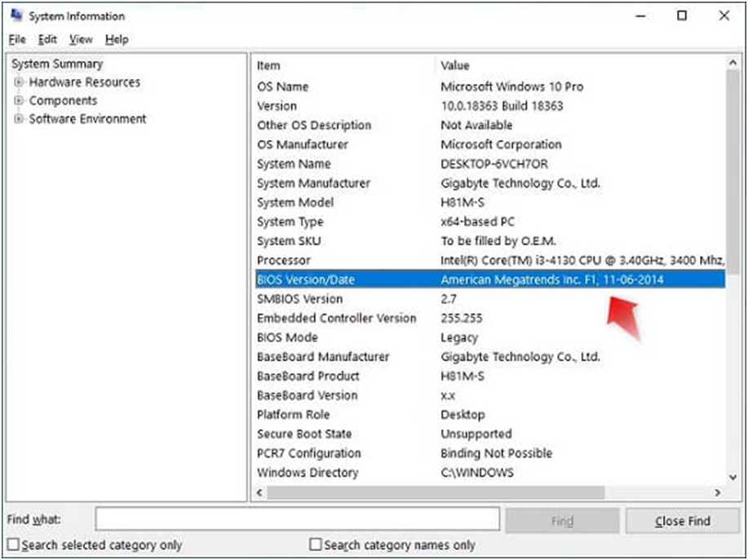748x560 pixels.
Task: Click the value Binding Not Possible
Action: [x=496, y=453]
